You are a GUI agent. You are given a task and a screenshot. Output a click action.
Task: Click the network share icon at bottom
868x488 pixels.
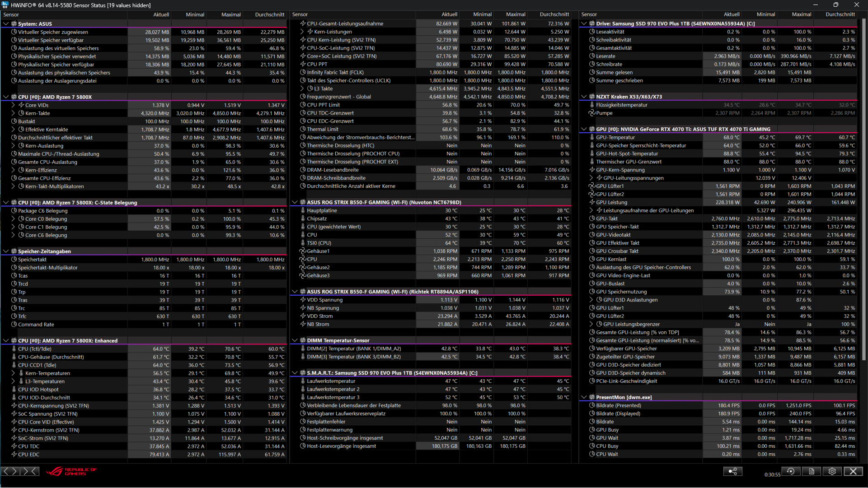[732, 471]
